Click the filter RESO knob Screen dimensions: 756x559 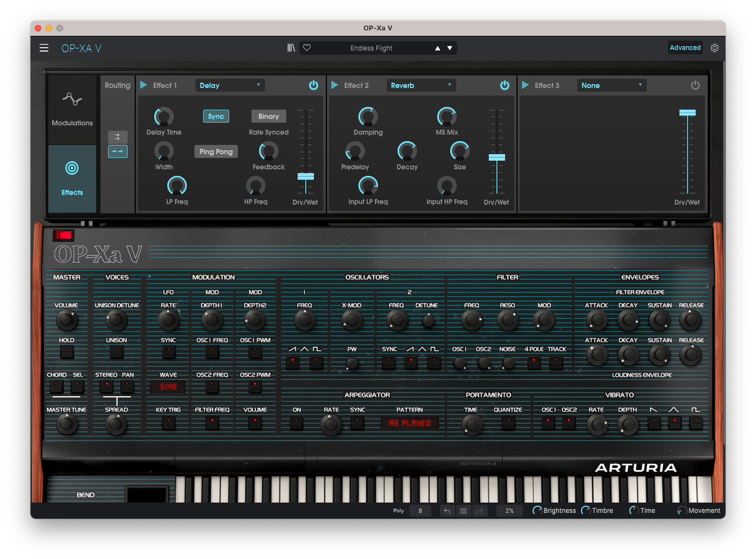coord(508,320)
